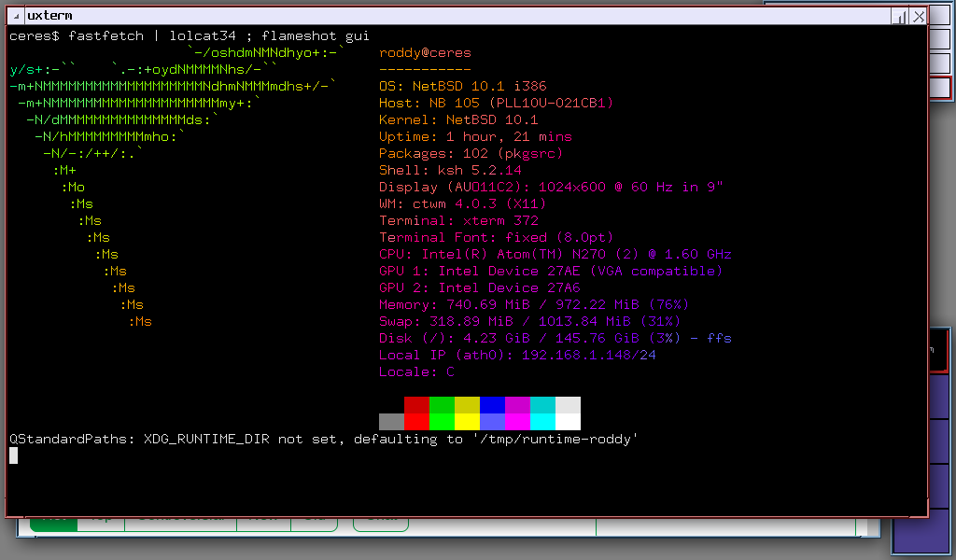The height and width of the screenshot is (560, 956).
Task: Click the bright red swatch in the bottom color row
Action: (x=416, y=422)
